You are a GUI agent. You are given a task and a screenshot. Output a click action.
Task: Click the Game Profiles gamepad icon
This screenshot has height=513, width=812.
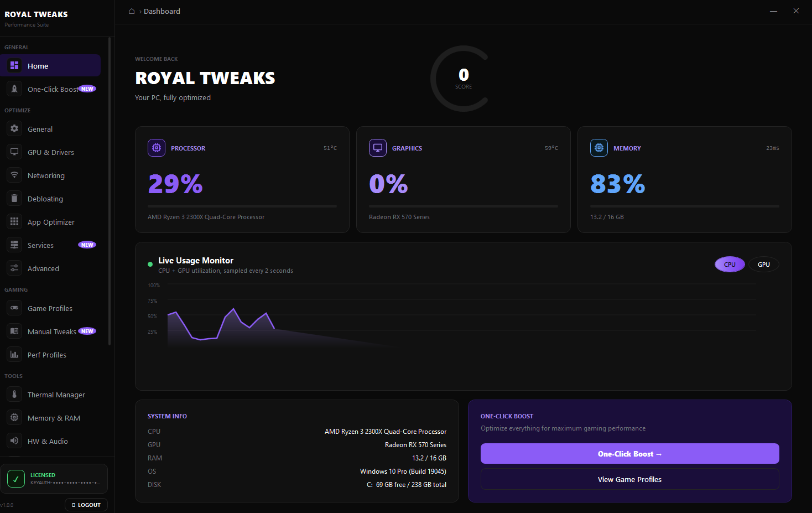14,308
